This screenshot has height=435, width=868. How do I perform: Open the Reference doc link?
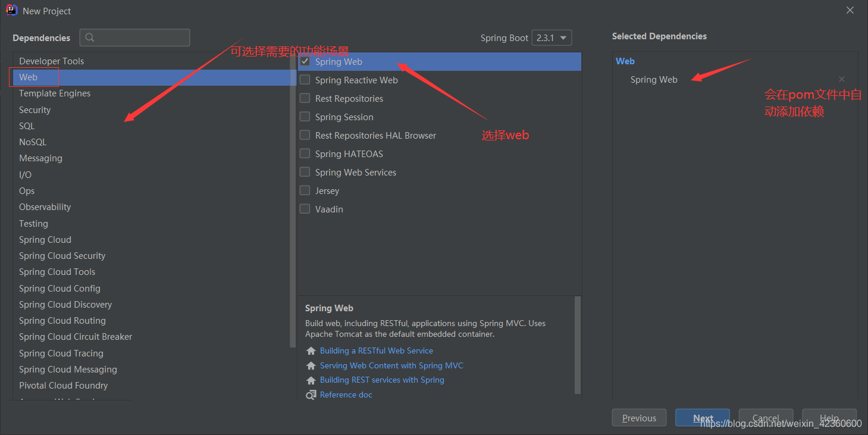click(x=346, y=395)
